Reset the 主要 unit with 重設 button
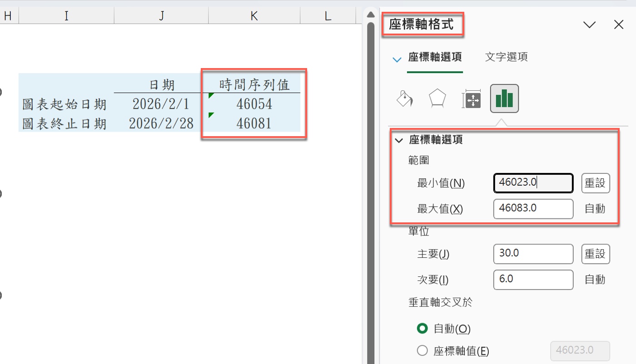Image resolution: width=636 pixels, height=364 pixels. 595,254
